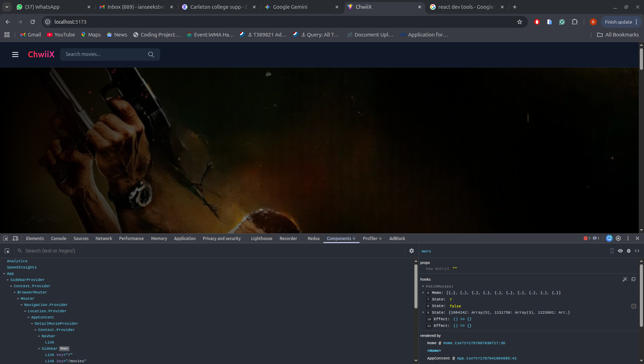Inspect the matching DOM element via eye icon
This screenshot has width=644, height=364.
620,250
